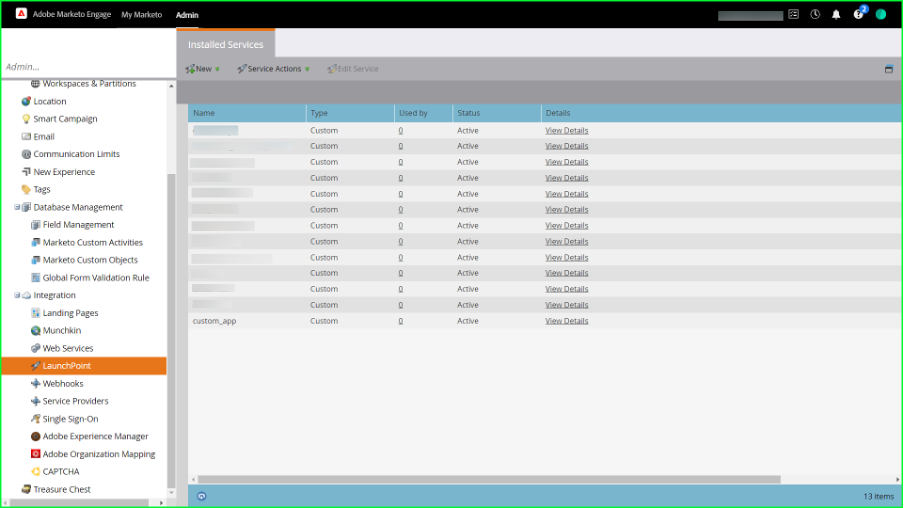Viewport: 904px width, 508px height.
Task: Click the Treasure Chest icon
Action: (26, 489)
